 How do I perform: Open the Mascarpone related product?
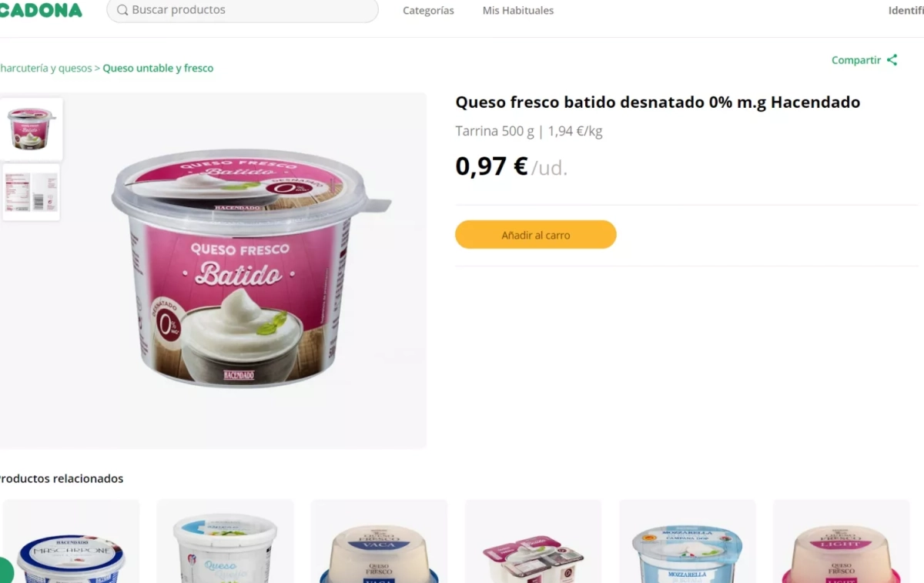[x=71, y=541]
